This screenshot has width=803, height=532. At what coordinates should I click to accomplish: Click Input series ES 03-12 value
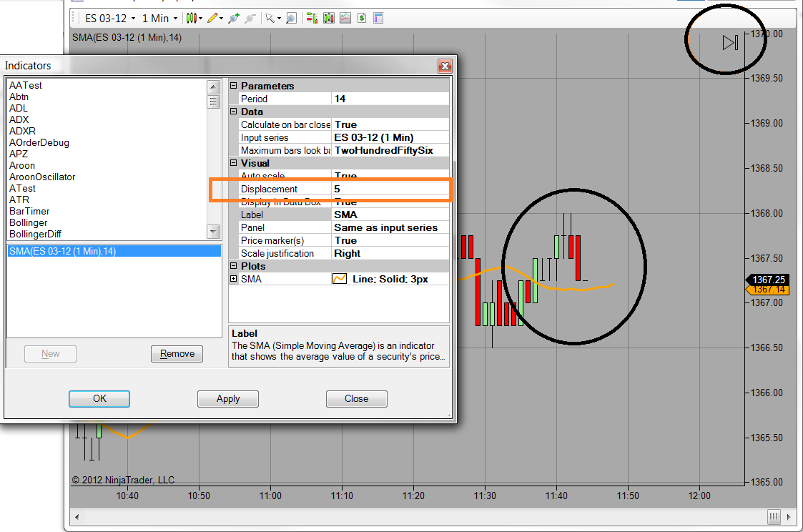coord(390,137)
